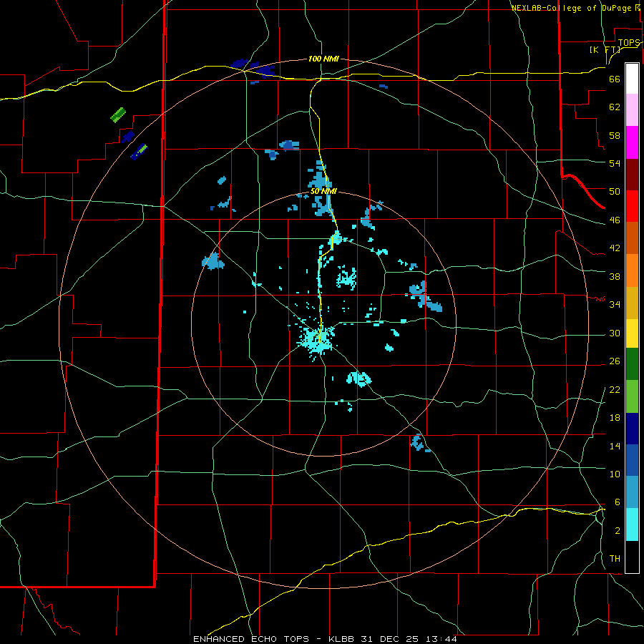Click "ENHANCED ECHO TOPS" product title caption
The height and width of the screenshot is (644, 644).
click(251, 639)
